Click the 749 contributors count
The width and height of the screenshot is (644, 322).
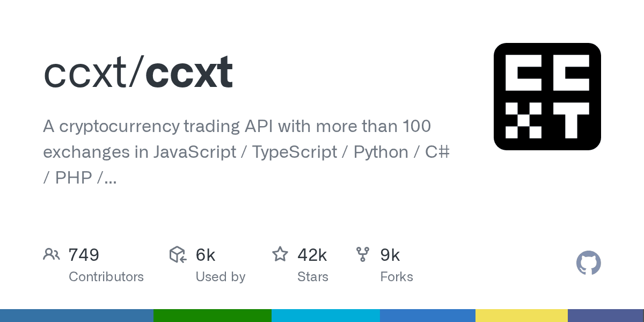point(84,255)
